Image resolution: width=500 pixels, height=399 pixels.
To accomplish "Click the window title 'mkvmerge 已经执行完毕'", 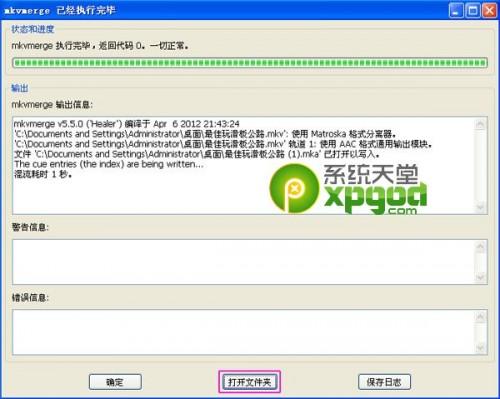I will point(60,10).
